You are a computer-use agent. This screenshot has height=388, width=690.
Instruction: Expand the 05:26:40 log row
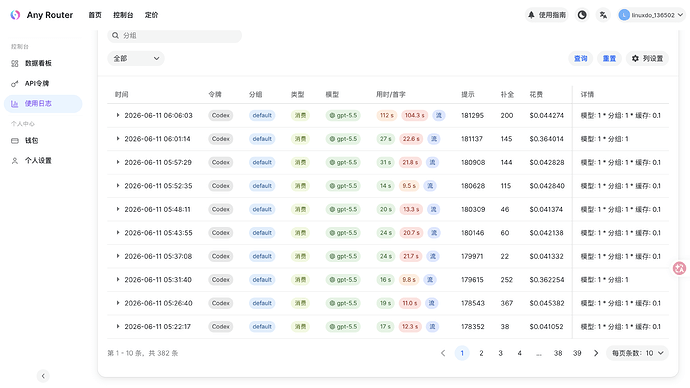(118, 303)
